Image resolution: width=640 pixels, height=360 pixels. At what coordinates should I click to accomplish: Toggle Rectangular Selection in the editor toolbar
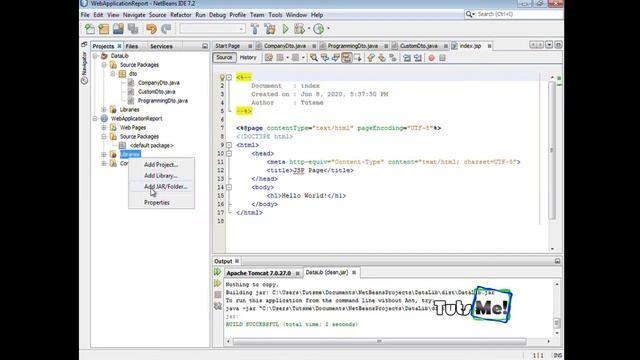coord(358,58)
